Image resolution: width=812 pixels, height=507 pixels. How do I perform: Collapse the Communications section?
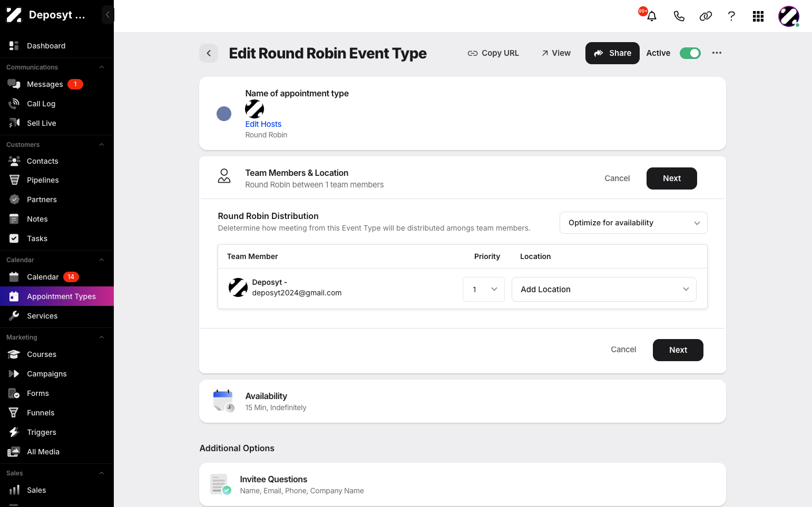tap(102, 67)
